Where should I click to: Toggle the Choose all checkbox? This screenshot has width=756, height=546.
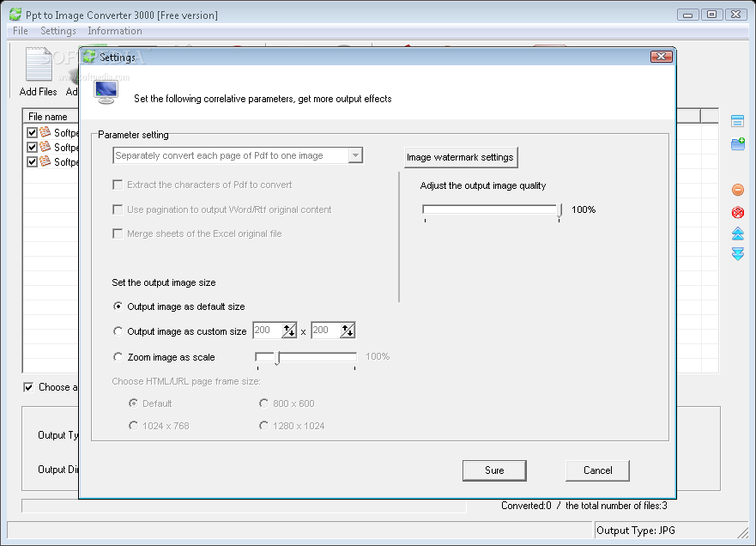(28, 387)
